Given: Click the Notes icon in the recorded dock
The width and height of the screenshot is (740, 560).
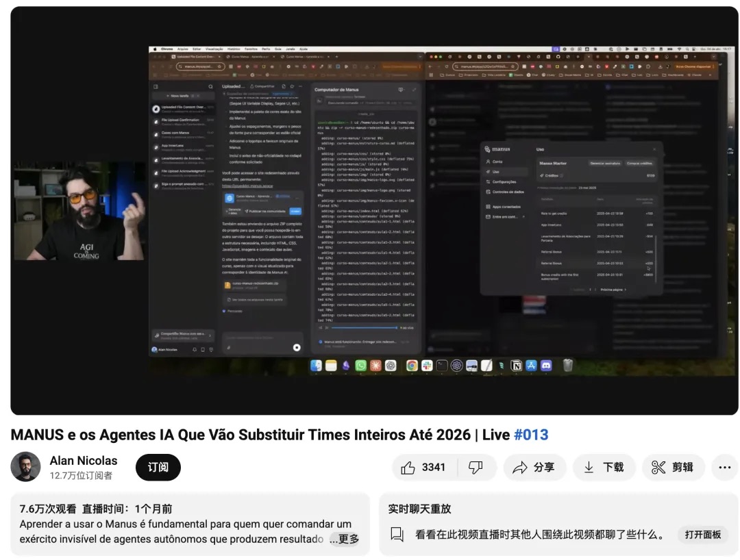Looking at the screenshot, I should 332,366.
